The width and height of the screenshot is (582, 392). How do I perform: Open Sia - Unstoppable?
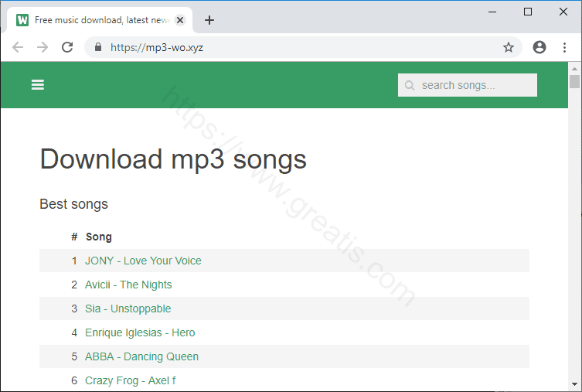pos(128,308)
